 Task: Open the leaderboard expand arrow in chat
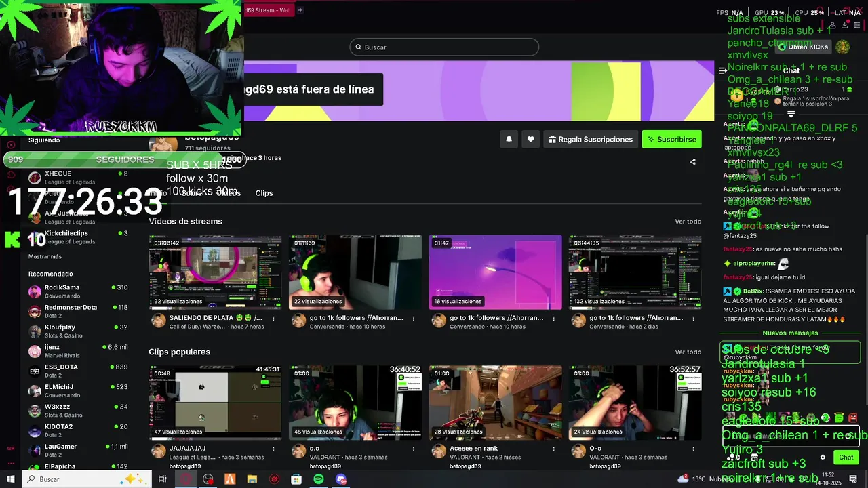791,115
